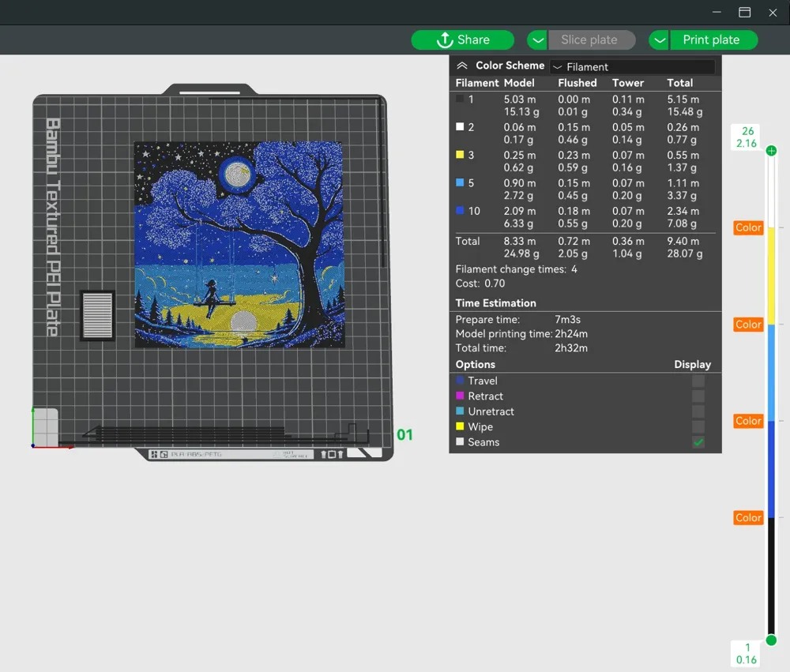Click the Model printing time value 2h24m

[571, 334]
